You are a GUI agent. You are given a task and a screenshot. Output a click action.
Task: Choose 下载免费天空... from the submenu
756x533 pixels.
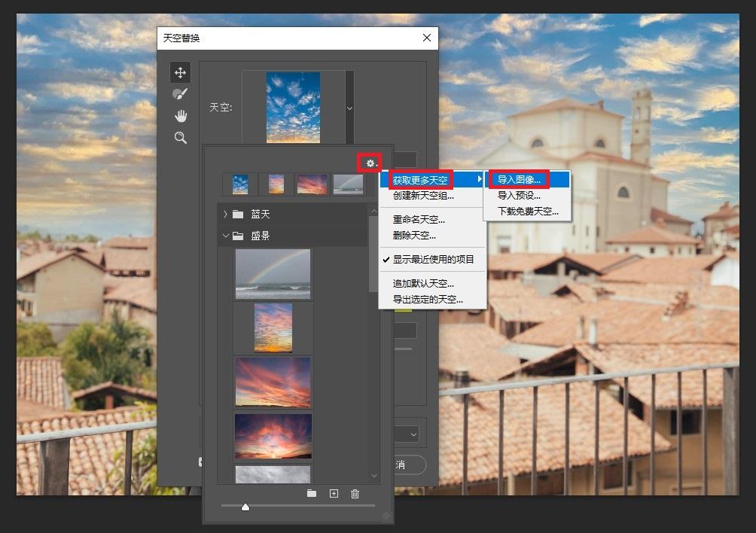[528, 212]
